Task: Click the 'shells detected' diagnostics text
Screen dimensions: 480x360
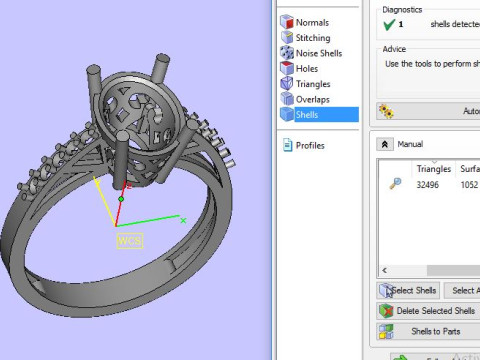Action: point(455,24)
